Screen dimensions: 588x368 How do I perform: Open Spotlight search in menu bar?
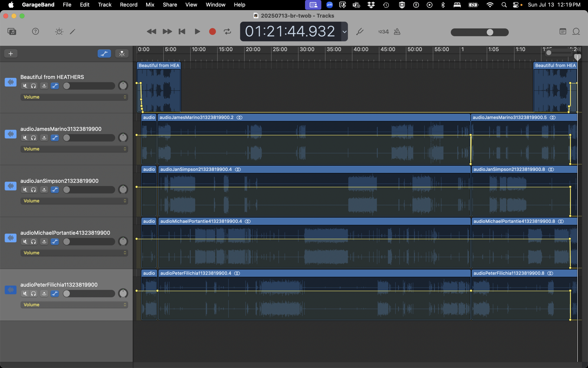pyautogui.click(x=504, y=5)
